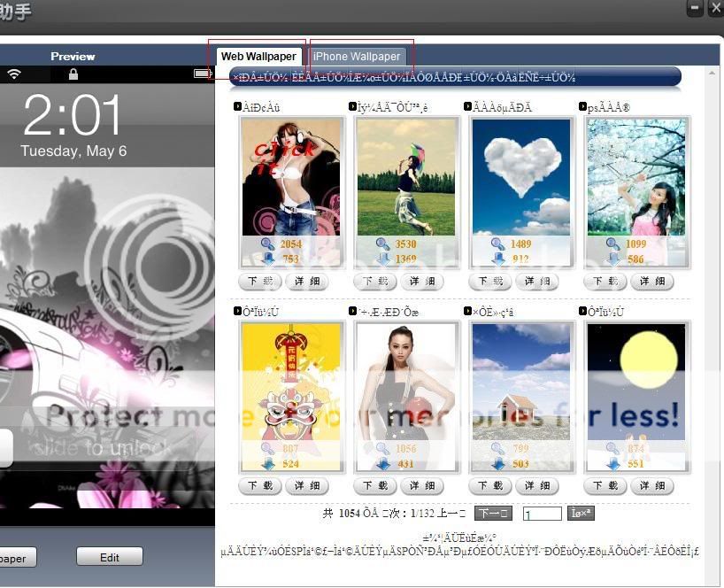Click the magnifier icon beside count 1489
The height and width of the screenshot is (588, 724).
click(x=497, y=244)
